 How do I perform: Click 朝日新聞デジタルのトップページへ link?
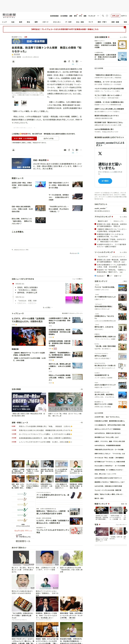coord(72,313)
